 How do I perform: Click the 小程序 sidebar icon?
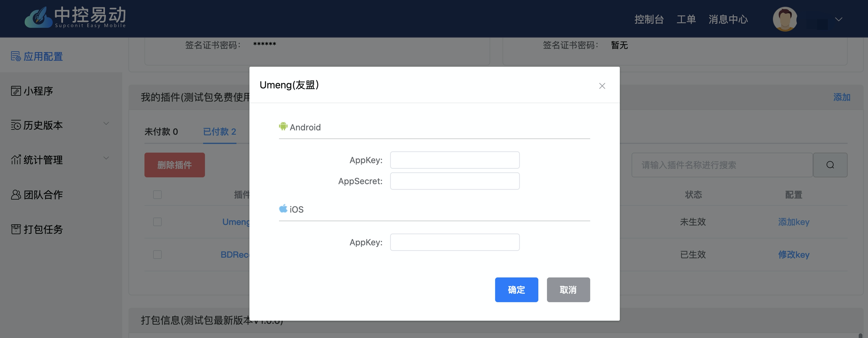(15, 91)
